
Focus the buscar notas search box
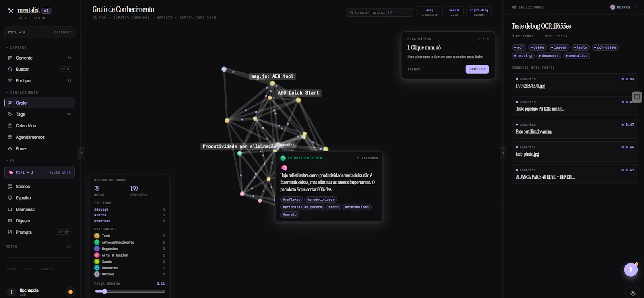[379, 12]
